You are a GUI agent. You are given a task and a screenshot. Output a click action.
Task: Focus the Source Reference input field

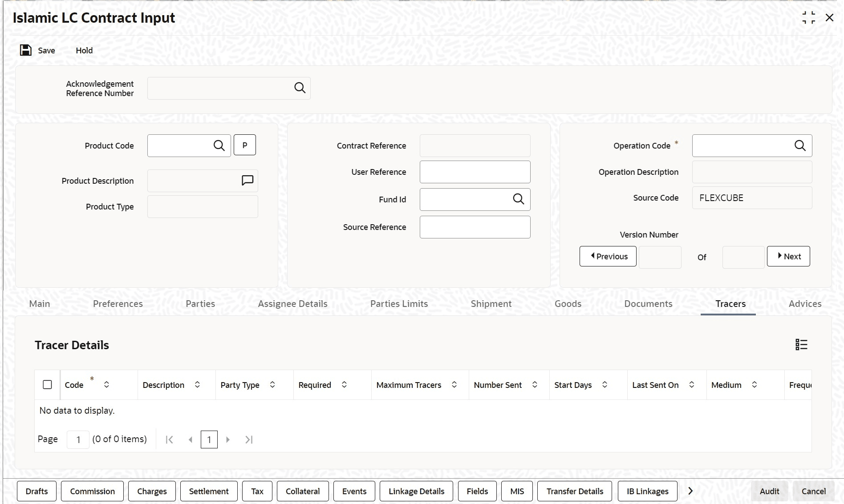(x=475, y=227)
